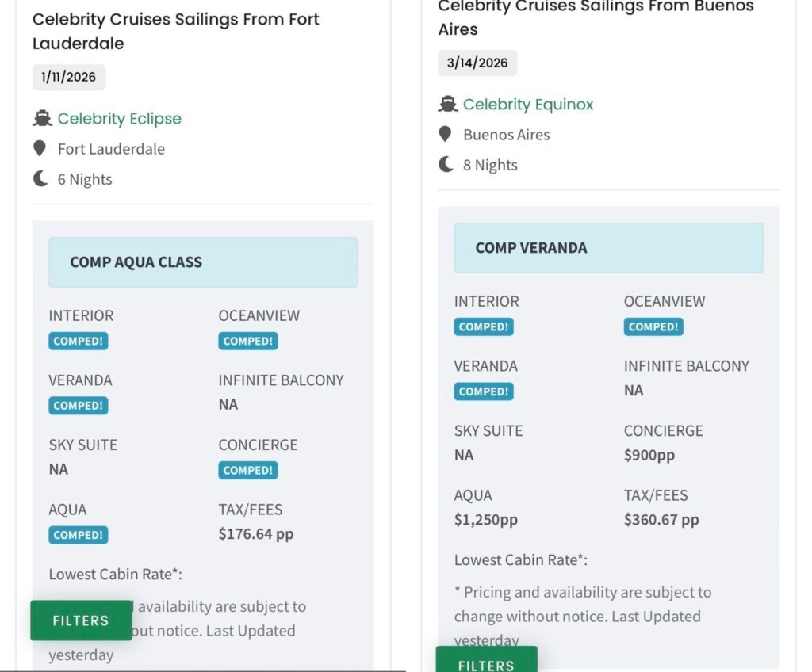Viewport: 812px width, 672px height.
Task: Click Lowest Cabin Rate label, Celebrity Eclipse card
Action: pyautogui.click(x=116, y=575)
